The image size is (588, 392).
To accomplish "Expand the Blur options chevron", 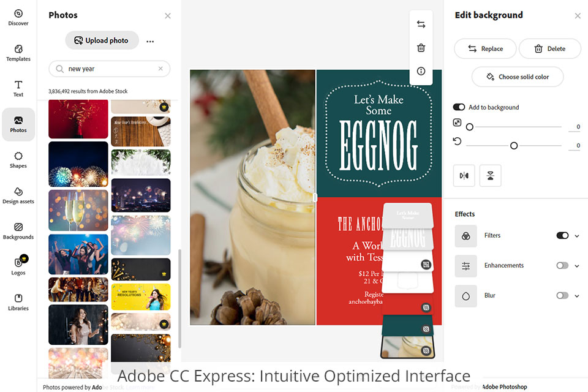I will tap(577, 296).
